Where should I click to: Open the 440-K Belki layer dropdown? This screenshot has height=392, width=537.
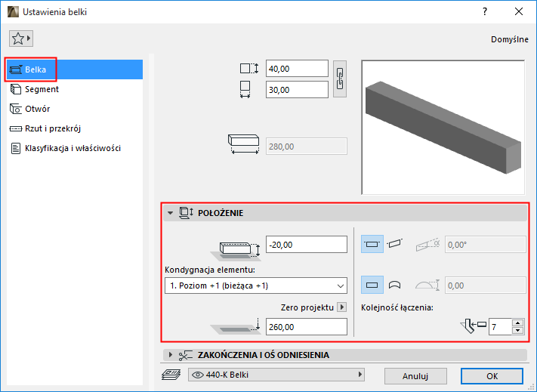tap(276, 375)
